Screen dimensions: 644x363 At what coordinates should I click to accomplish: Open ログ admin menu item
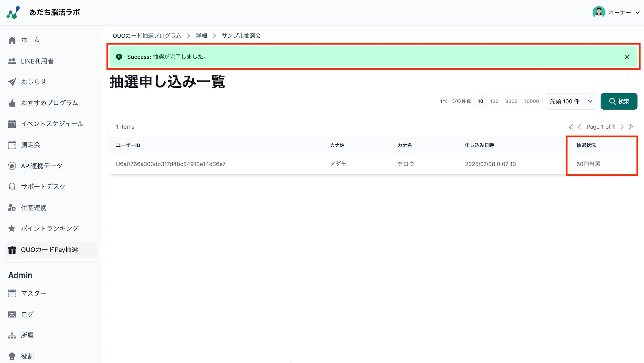[x=52, y=314]
